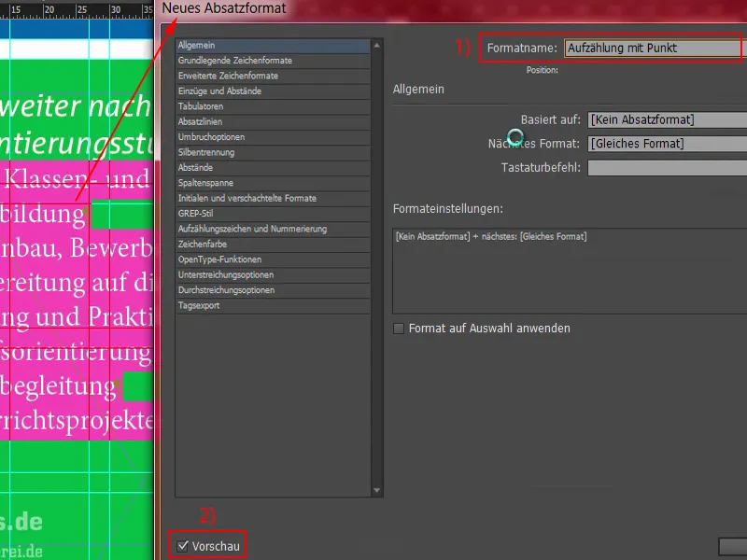Click the category list scroll-down arrow
The width and height of the screenshot is (747, 560).
377,490
